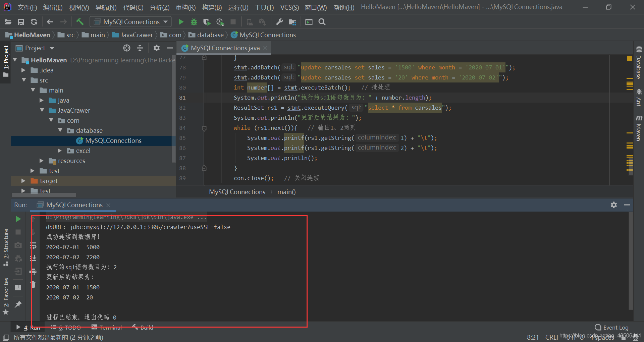Select MySQLConnections class in project tree
Viewport: 644px width, 342px height.
point(113,141)
